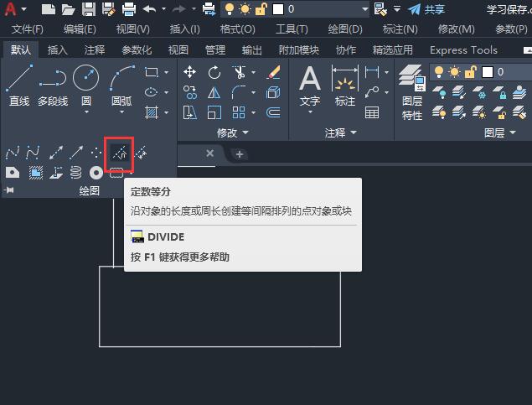Pin the Draw panel open
The image size is (532, 405).
[9, 190]
